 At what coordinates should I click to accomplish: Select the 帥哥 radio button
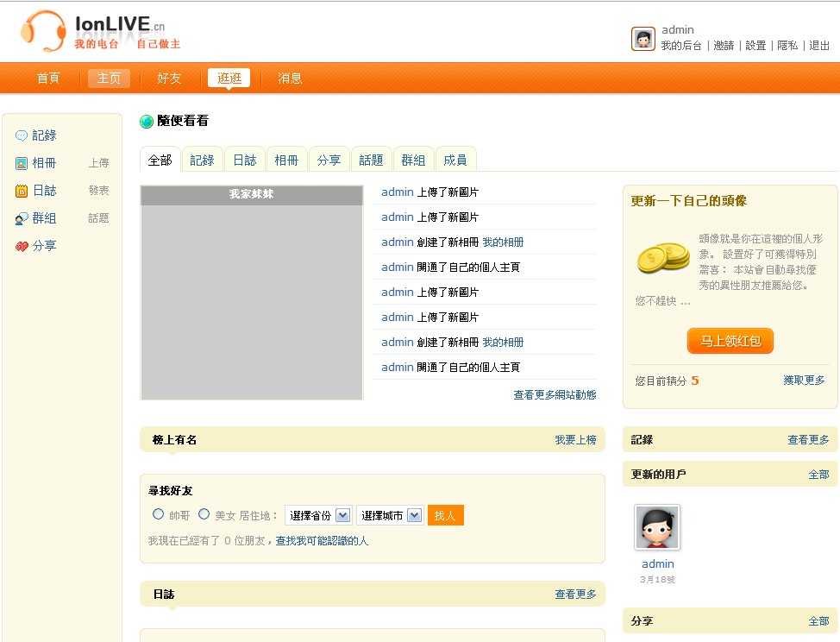pos(158,514)
